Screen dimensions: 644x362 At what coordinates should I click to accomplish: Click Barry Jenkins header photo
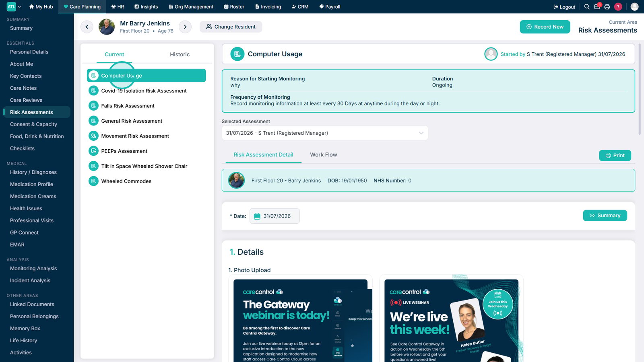(107, 27)
